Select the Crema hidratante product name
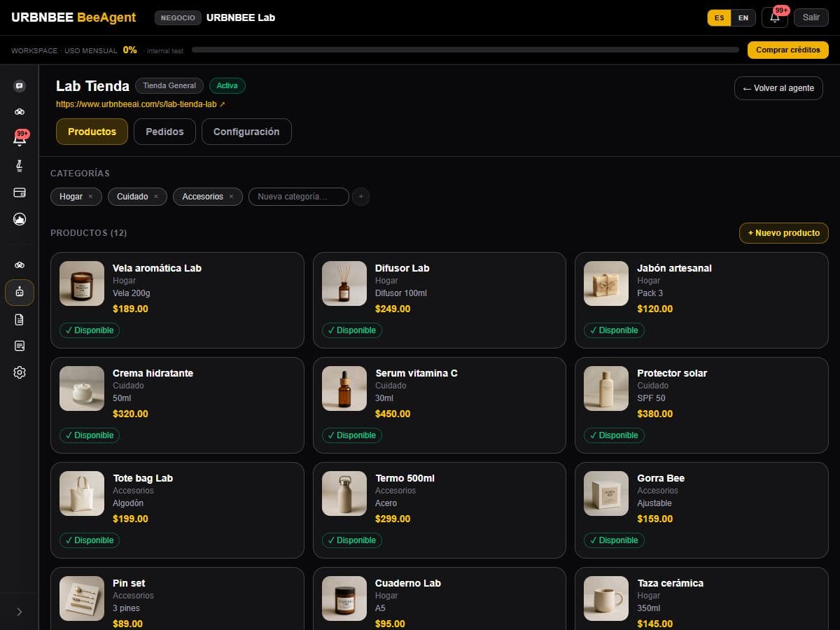Image resolution: width=840 pixels, height=630 pixels. click(x=153, y=373)
